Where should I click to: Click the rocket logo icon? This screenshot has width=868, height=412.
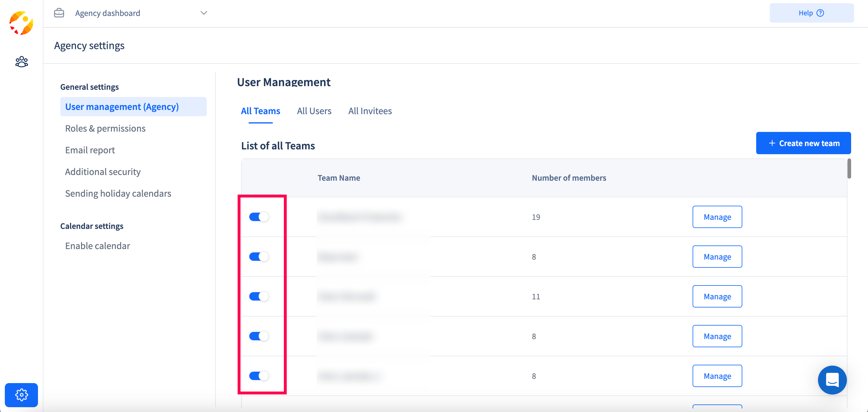(21, 23)
